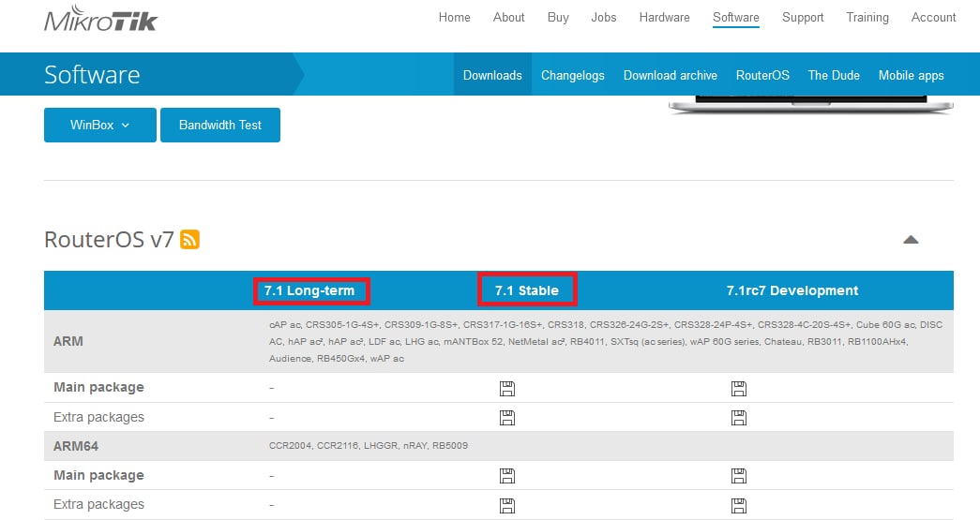The height and width of the screenshot is (520, 980).
Task: Click the ARM64 Main package label
Action: click(x=98, y=475)
